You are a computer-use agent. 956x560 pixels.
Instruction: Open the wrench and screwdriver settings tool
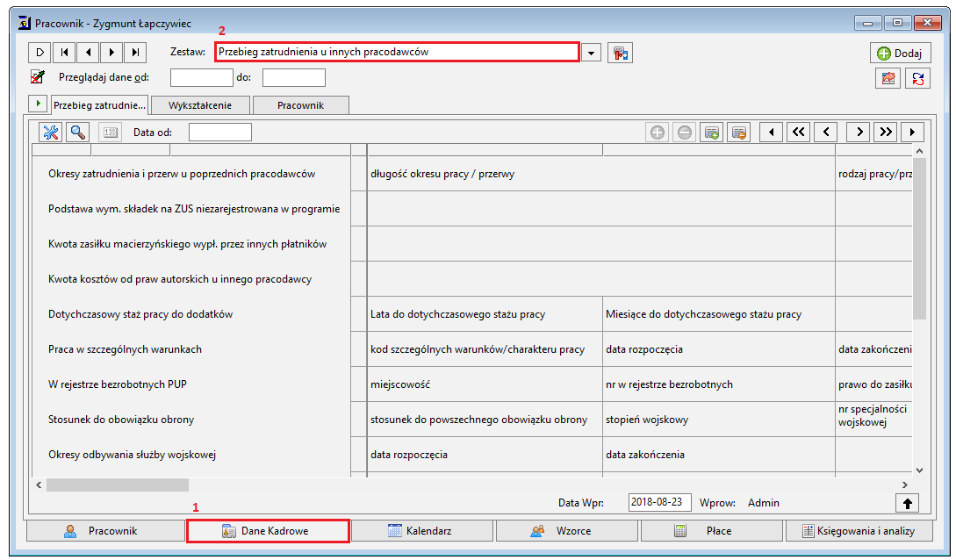pos(51,133)
